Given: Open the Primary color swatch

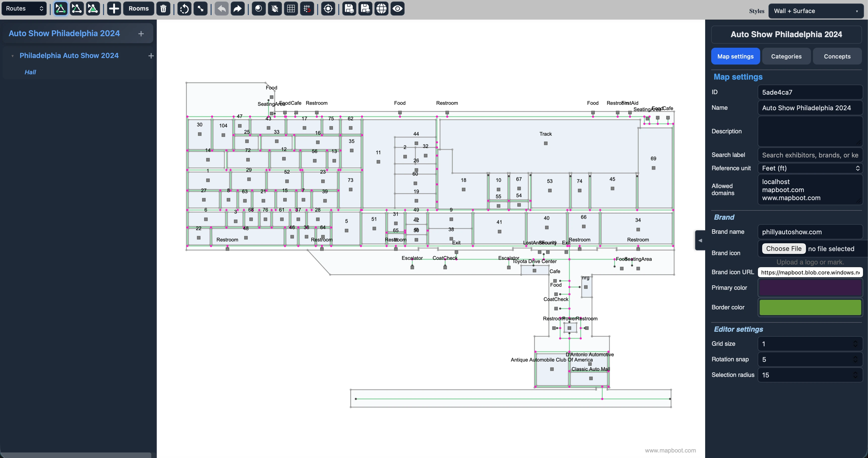Looking at the screenshot, I should [x=810, y=288].
